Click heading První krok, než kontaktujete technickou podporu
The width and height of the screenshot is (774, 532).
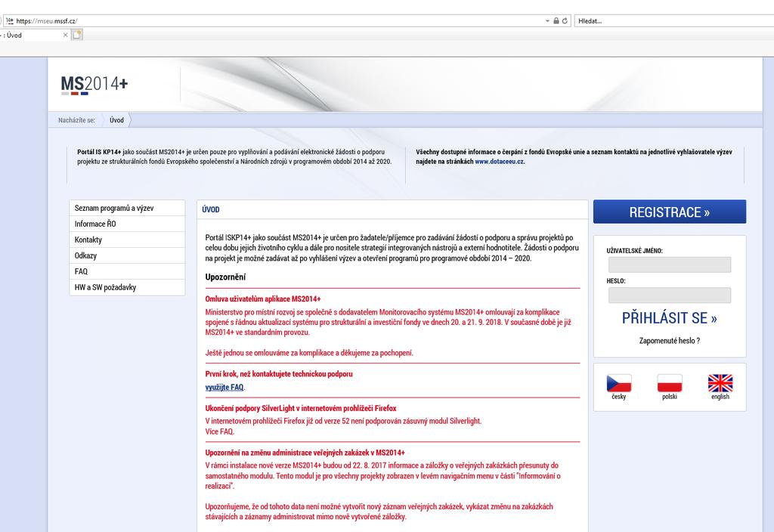tap(279, 374)
